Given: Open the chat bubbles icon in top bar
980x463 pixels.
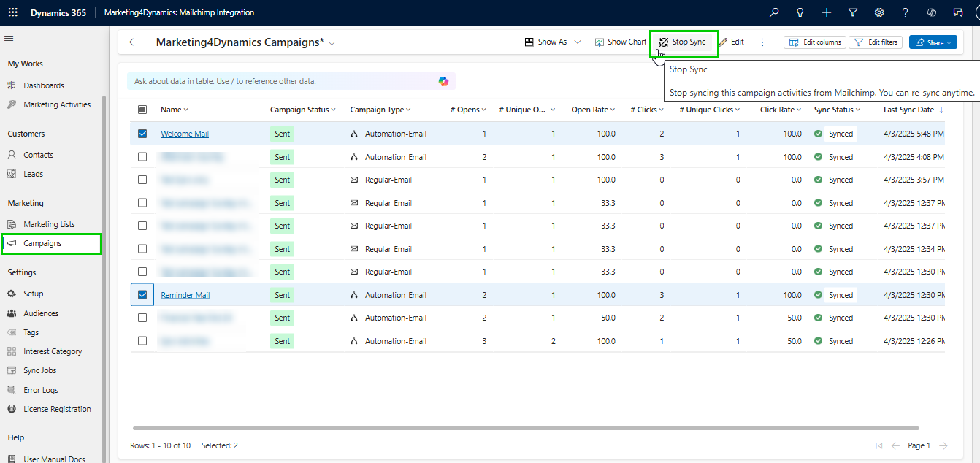Looking at the screenshot, I should pyautogui.click(x=958, y=12).
